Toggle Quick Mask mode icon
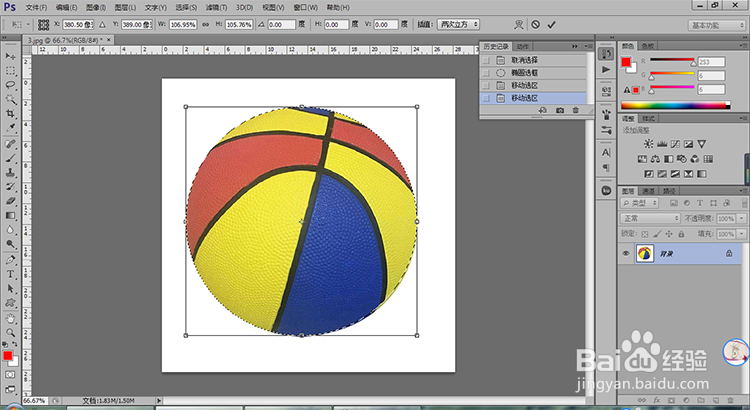The width and height of the screenshot is (750, 410). point(10,375)
